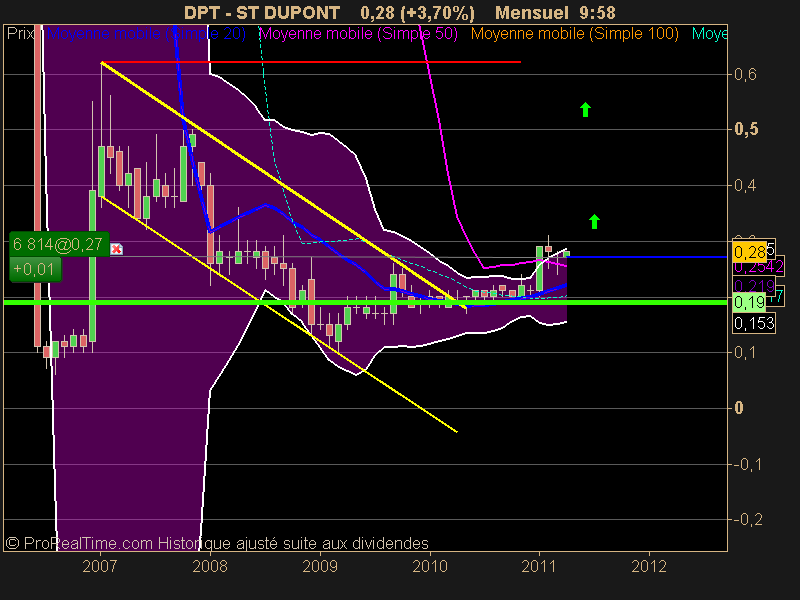The height and width of the screenshot is (600, 800).
Task: Click the 2012 year label
Action: click(x=649, y=566)
